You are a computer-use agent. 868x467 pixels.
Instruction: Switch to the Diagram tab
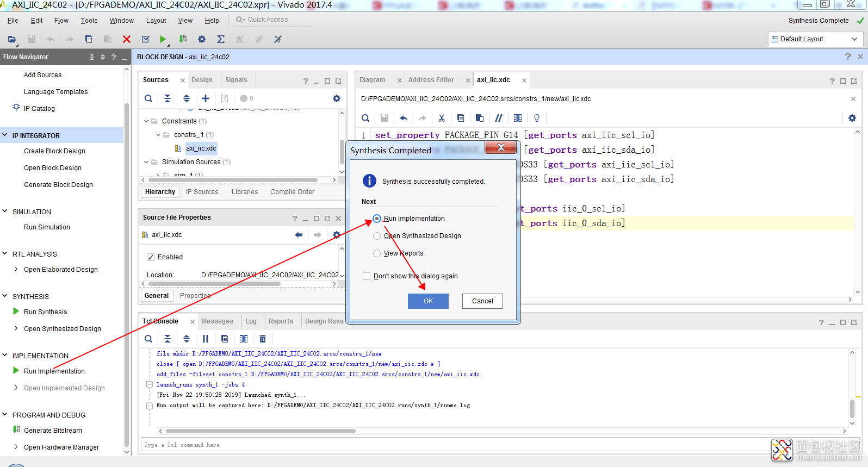click(373, 80)
